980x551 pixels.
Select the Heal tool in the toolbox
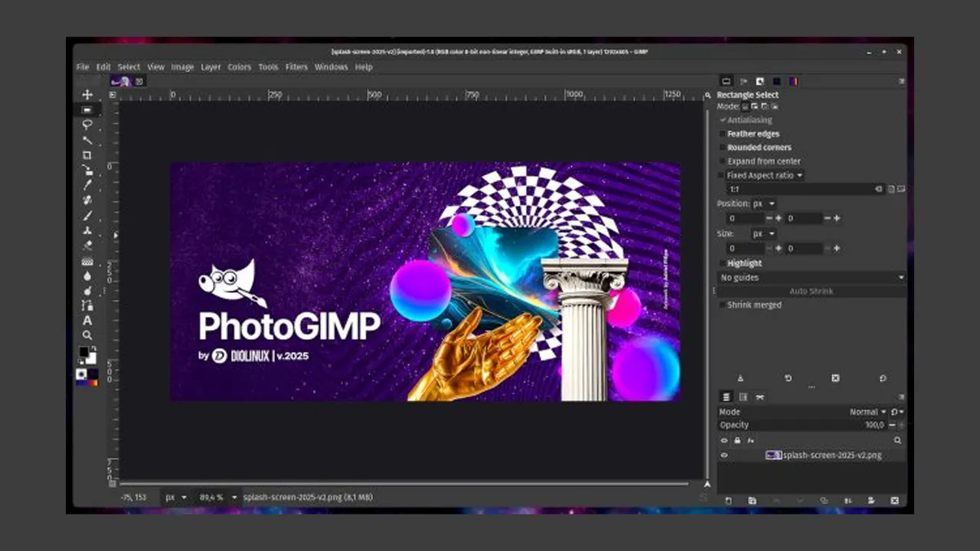(x=87, y=200)
